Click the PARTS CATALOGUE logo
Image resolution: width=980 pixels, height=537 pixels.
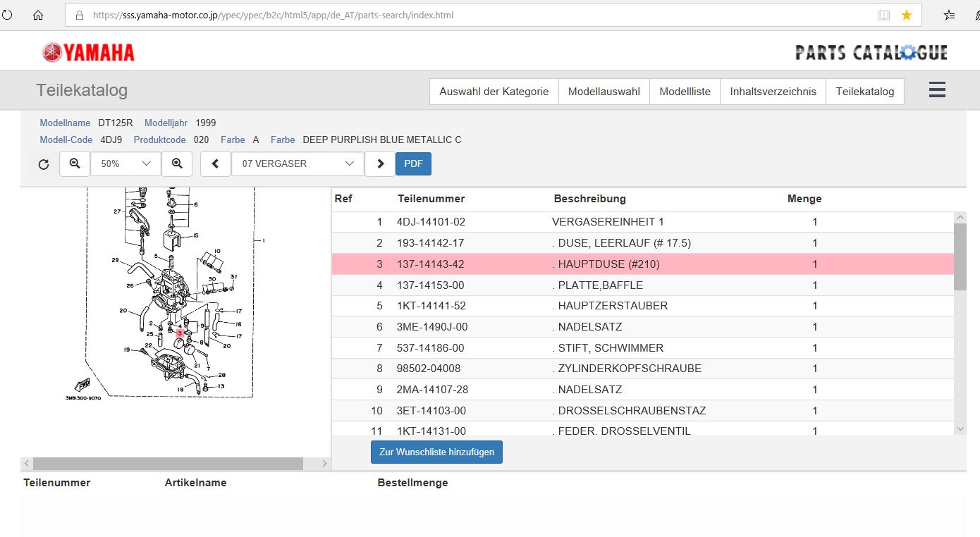pos(871,52)
